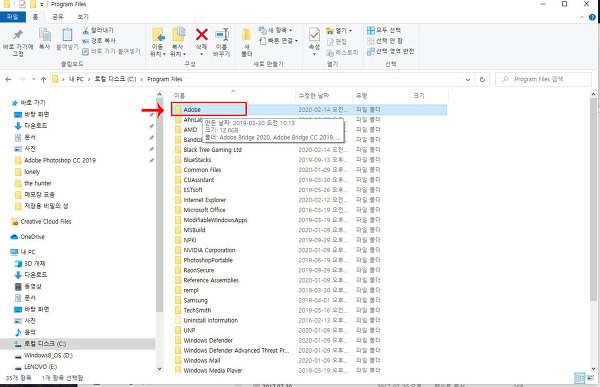Create a New folder (새 폴더)
The height and width of the screenshot is (387, 600).
[x=246, y=42]
